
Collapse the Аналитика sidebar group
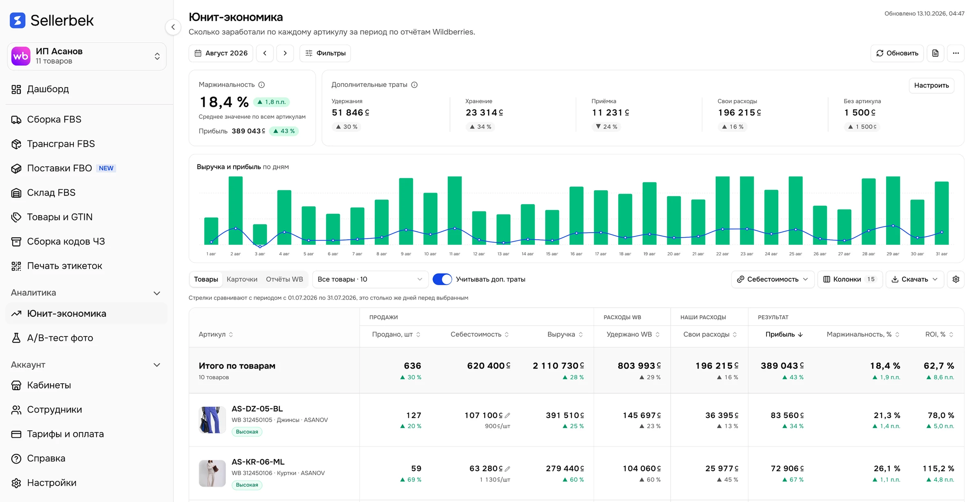click(x=157, y=293)
